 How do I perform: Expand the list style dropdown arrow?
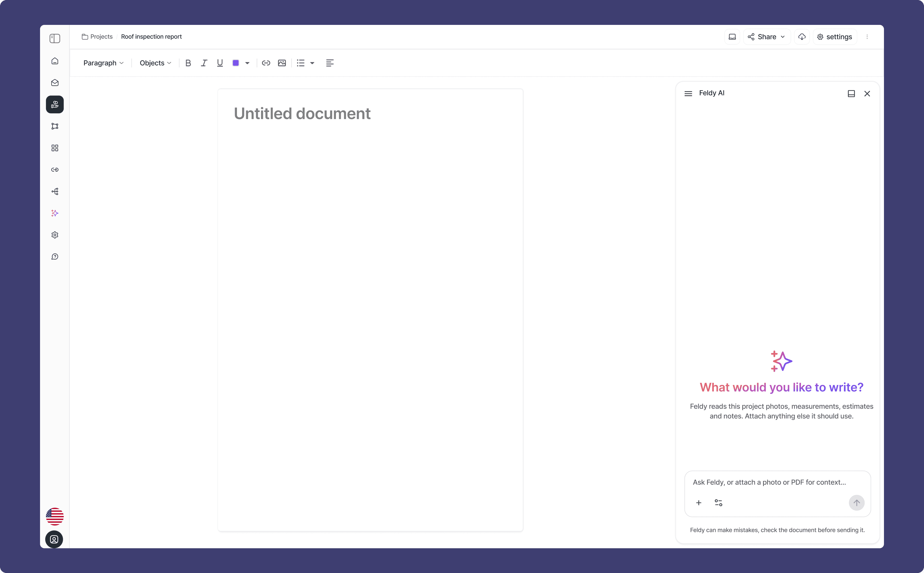312,63
